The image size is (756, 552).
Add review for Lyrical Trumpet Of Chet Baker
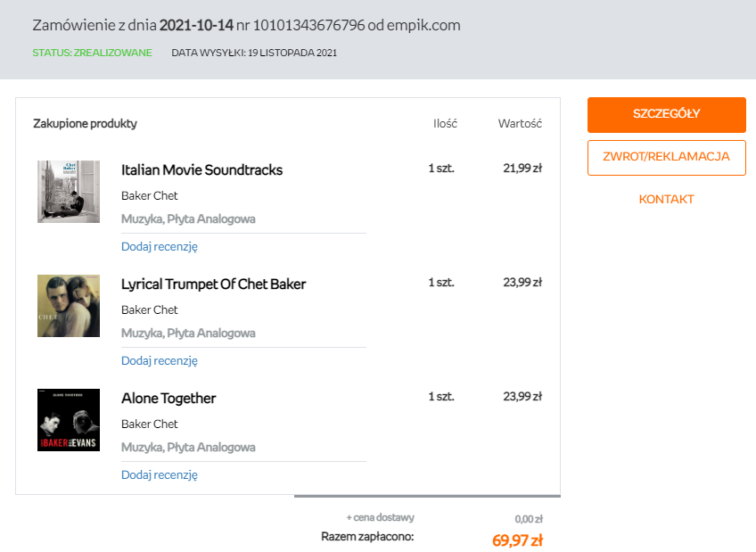[160, 361]
